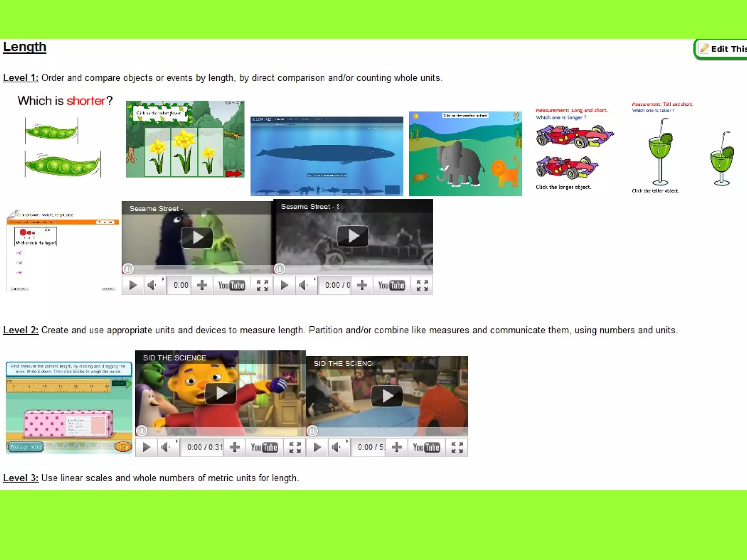This screenshot has width=747, height=560.
Task: Enter fullscreen on second Sesame Street video
Action: [422, 285]
